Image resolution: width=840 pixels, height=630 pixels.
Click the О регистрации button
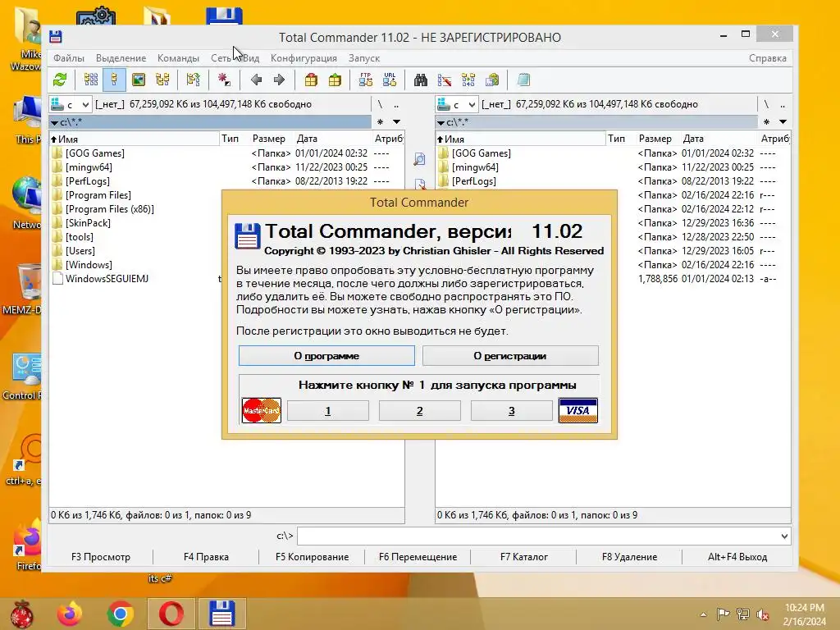(x=510, y=356)
